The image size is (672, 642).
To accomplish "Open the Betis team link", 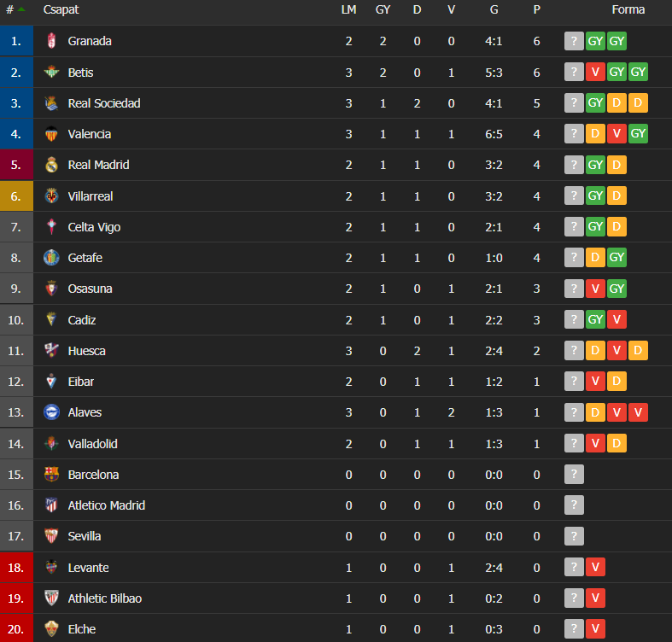I will coord(80,73).
